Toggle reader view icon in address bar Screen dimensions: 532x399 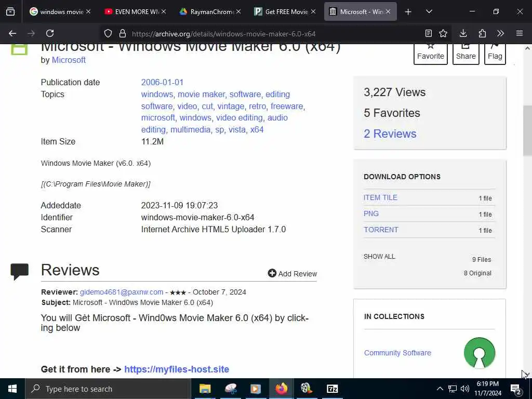click(x=429, y=33)
